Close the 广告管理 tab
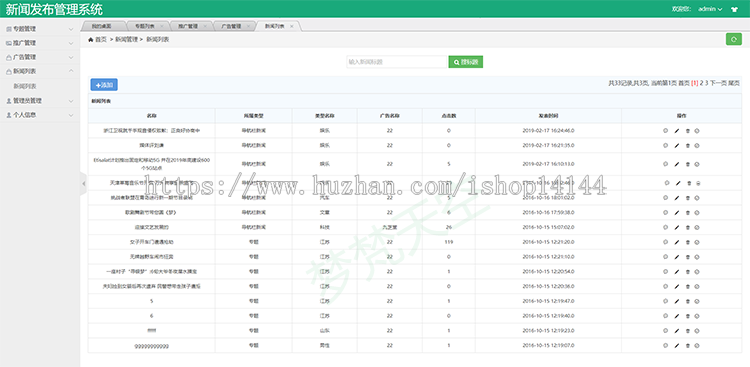The image size is (750, 367). point(248,26)
